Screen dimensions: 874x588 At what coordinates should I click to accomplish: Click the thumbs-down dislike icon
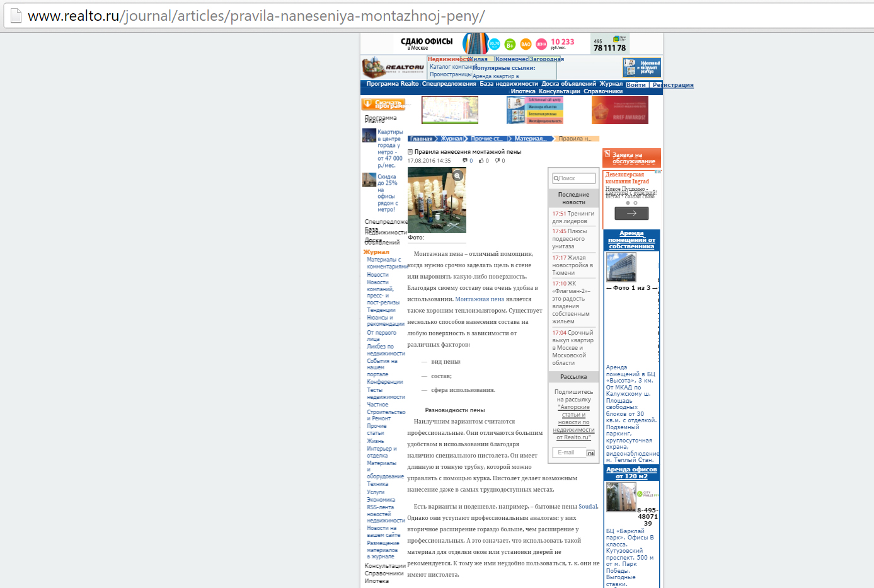coord(497,161)
